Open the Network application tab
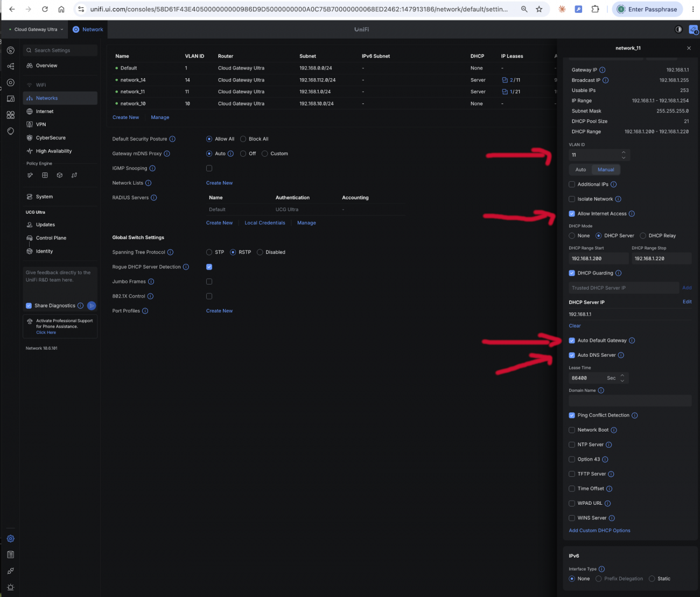700x597 pixels. point(88,29)
